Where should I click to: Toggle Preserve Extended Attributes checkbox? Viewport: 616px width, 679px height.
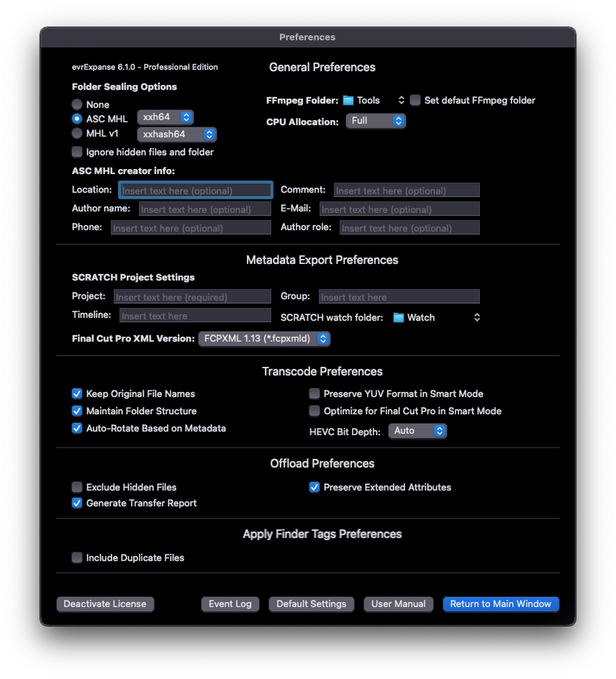(x=314, y=487)
